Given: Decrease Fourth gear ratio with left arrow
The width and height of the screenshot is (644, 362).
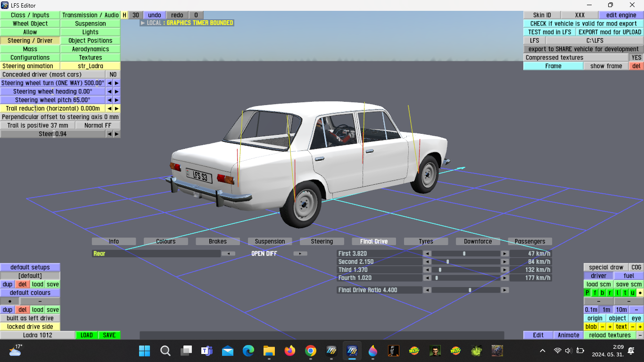Looking at the screenshot, I should [x=427, y=278].
